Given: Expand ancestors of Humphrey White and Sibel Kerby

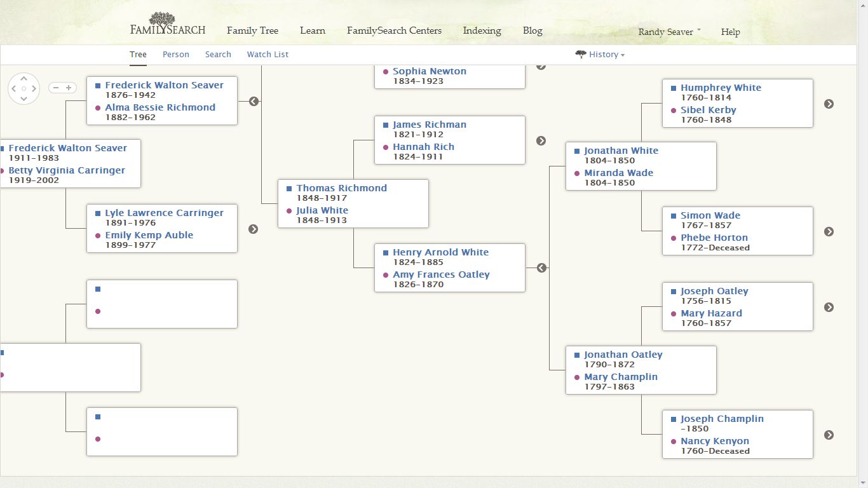Looking at the screenshot, I should pyautogui.click(x=829, y=103).
